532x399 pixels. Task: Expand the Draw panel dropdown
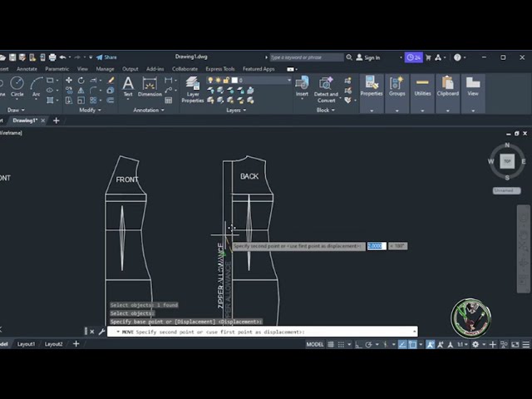16,110
